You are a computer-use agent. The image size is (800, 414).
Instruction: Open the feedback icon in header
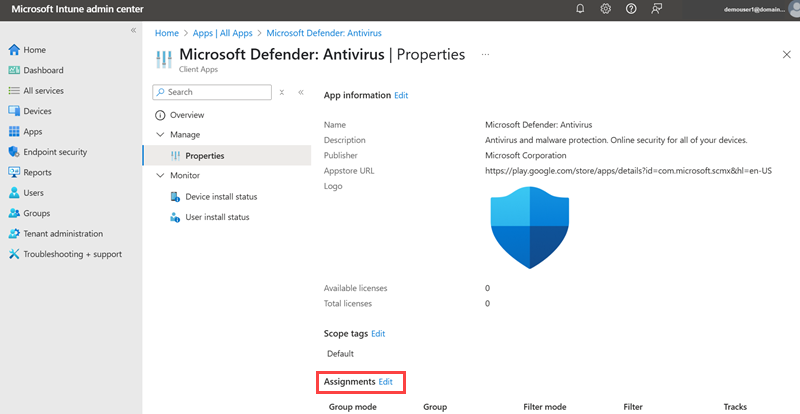(x=657, y=9)
